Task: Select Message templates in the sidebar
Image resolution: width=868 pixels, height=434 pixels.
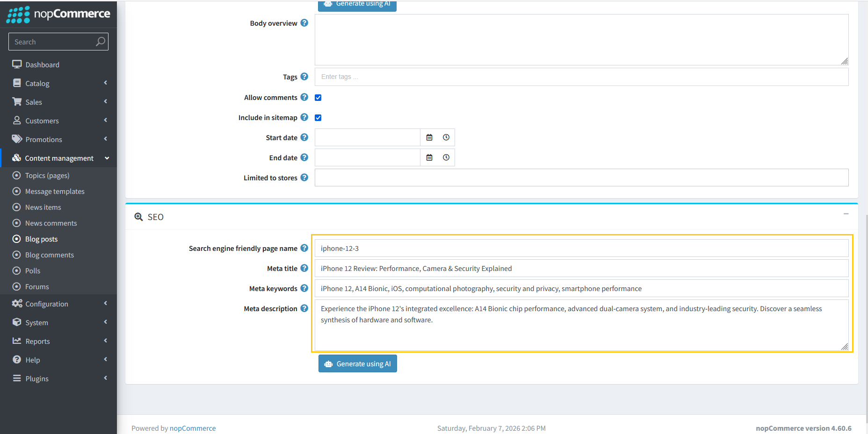Action: point(54,191)
